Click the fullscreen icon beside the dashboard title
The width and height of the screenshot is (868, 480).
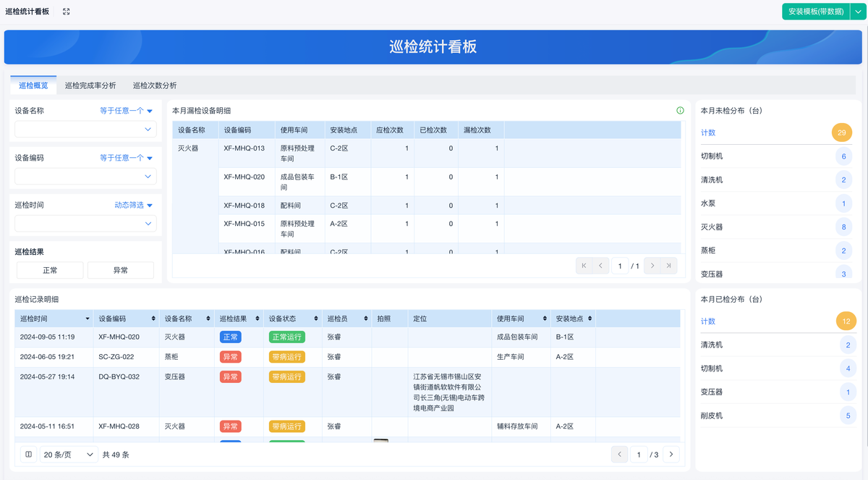(x=67, y=12)
